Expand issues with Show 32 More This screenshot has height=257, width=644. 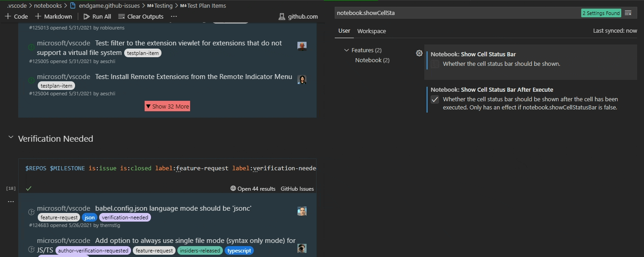point(167,106)
